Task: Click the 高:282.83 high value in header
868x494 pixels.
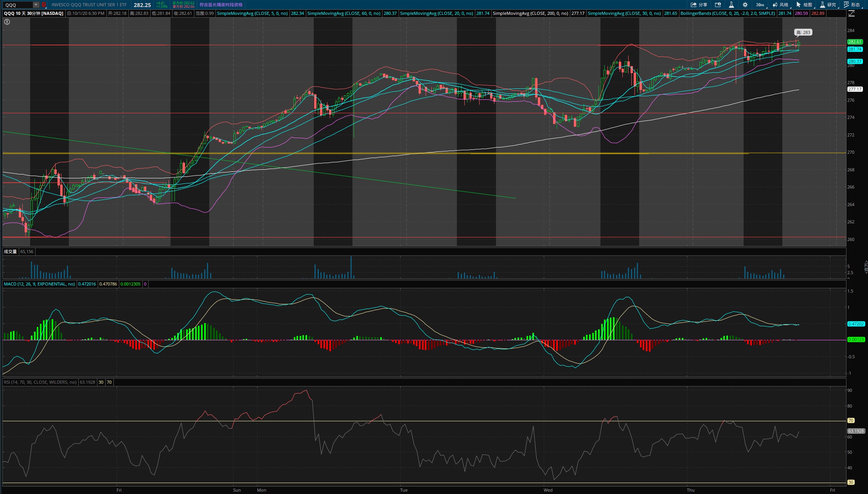Action: tap(139, 13)
